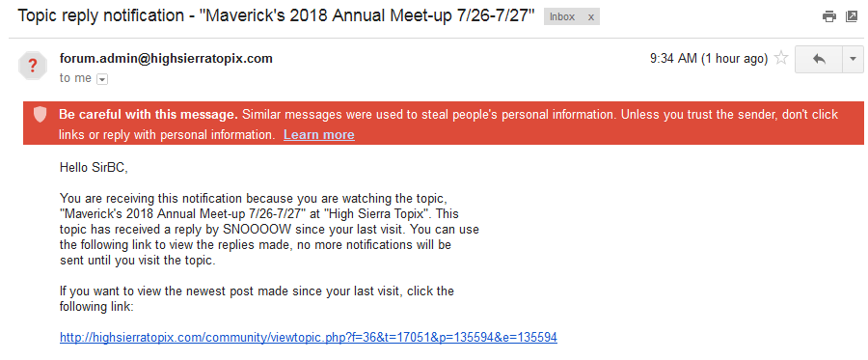This screenshot has height=360, width=868.
Task: Click the Reply arrow button
Action: (819, 59)
